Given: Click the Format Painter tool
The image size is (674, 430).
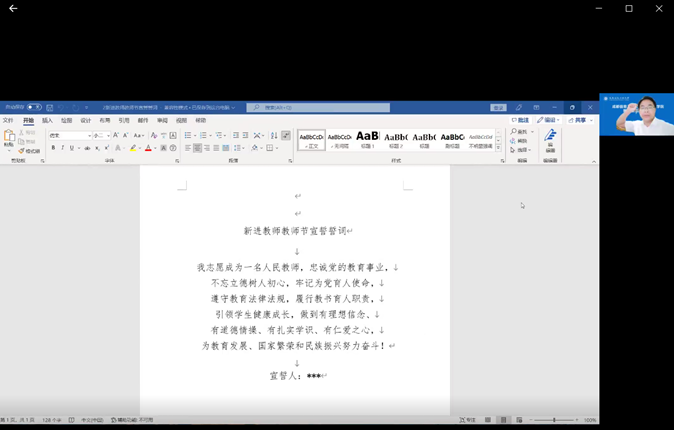Looking at the screenshot, I should (29, 151).
